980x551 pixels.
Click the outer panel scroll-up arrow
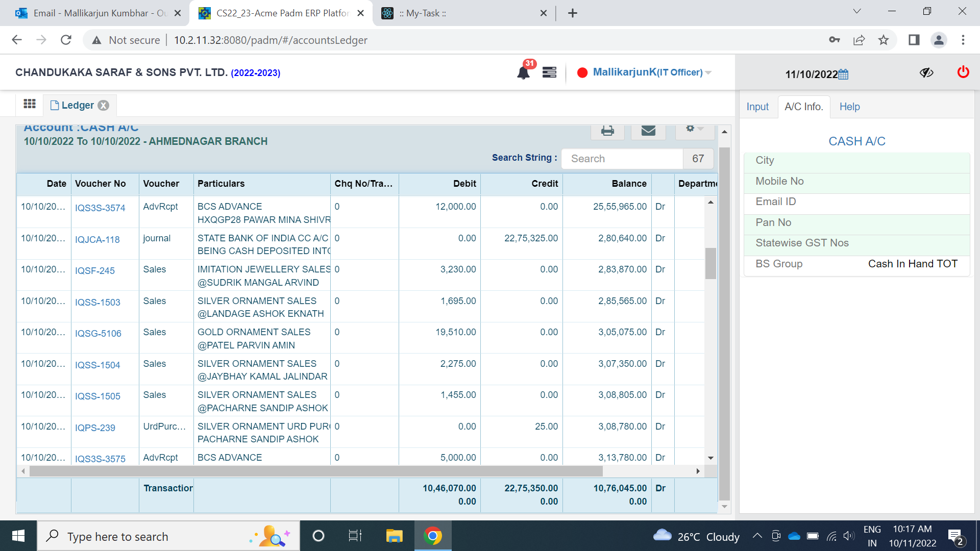click(724, 132)
